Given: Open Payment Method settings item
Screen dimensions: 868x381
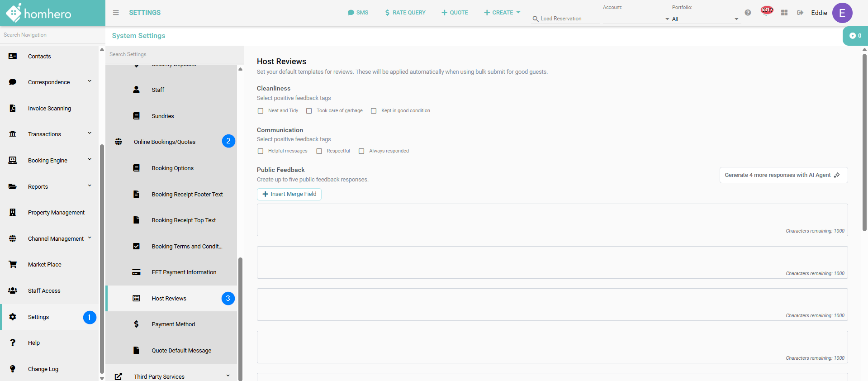Looking at the screenshot, I should (173, 324).
